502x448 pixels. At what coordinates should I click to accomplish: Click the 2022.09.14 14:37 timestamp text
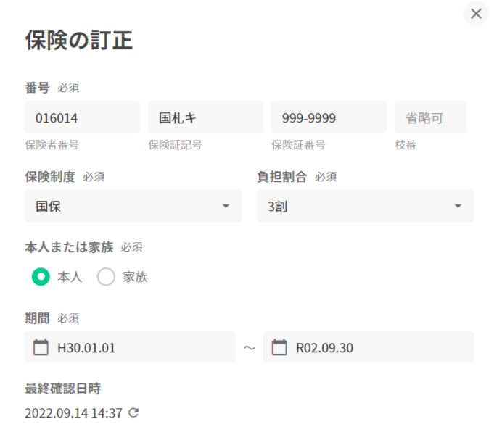click(73, 413)
